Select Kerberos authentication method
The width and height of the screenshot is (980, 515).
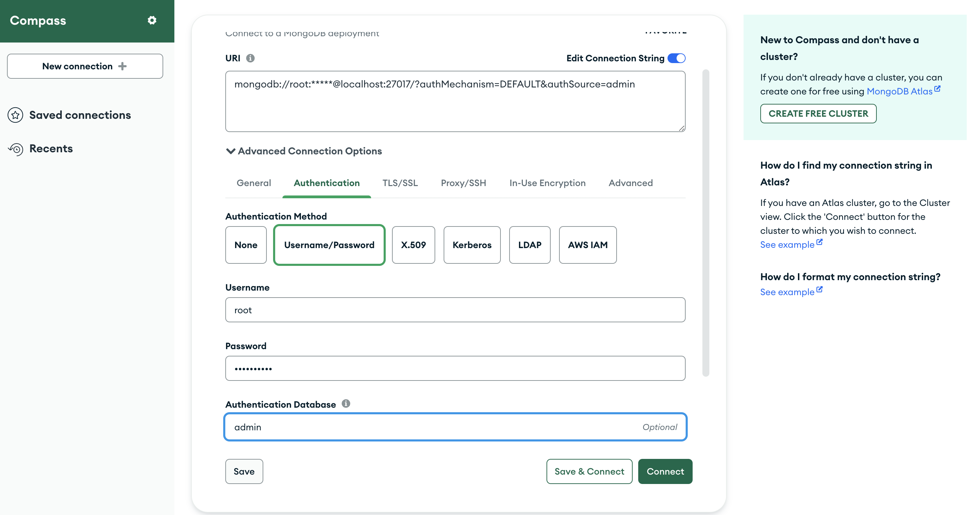(x=472, y=245)
